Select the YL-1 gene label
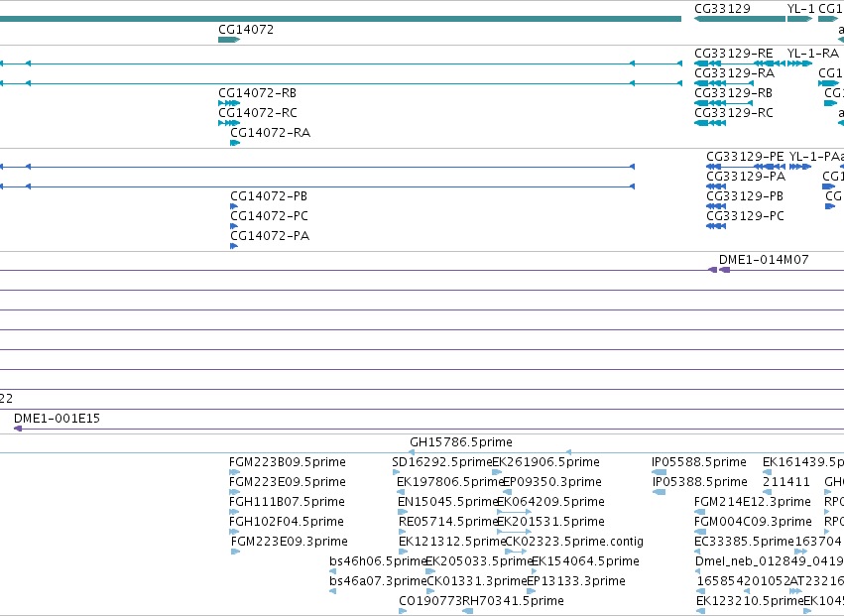This screenshot has width=844, height=616. (x=801, y=9)
